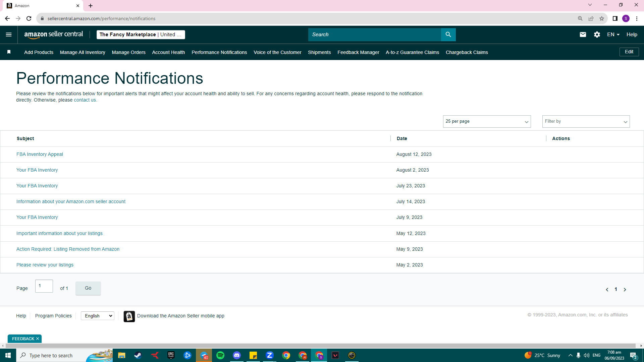Click the bookmark flag icon in the navigation bar

[9, 52]
